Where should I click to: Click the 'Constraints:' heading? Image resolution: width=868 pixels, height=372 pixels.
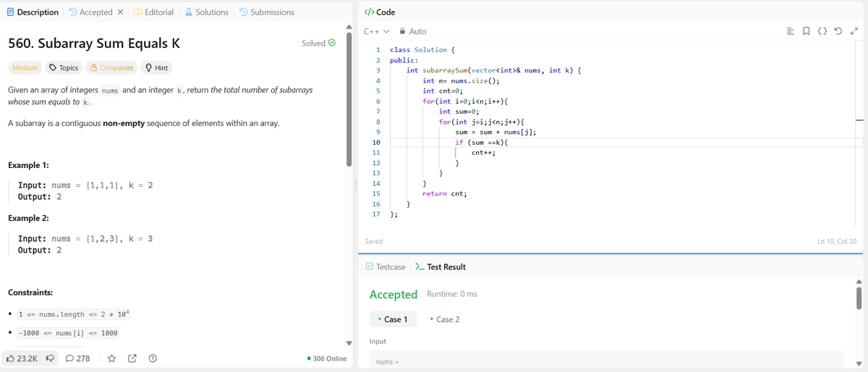(30, 292)
